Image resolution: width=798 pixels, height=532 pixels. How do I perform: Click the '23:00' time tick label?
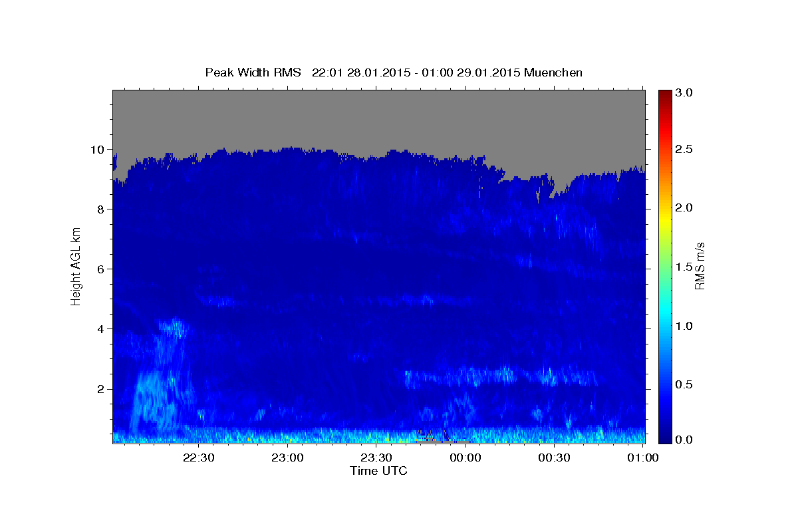coord(287,458)
